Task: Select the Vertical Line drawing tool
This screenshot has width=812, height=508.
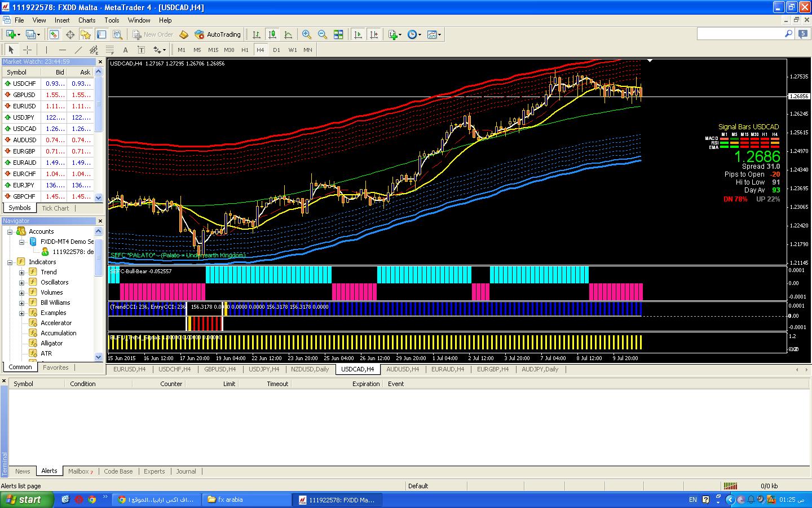Action: 47,50
